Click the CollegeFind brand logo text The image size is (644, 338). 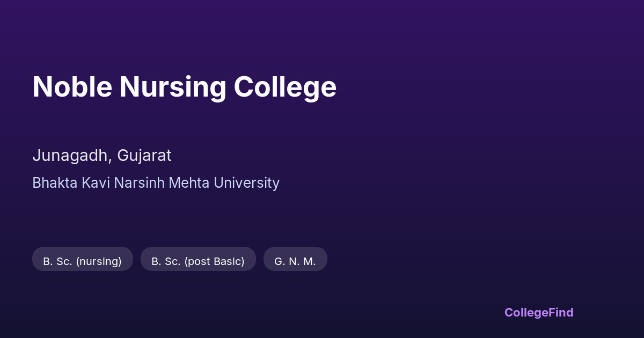[x=538, y=312]
